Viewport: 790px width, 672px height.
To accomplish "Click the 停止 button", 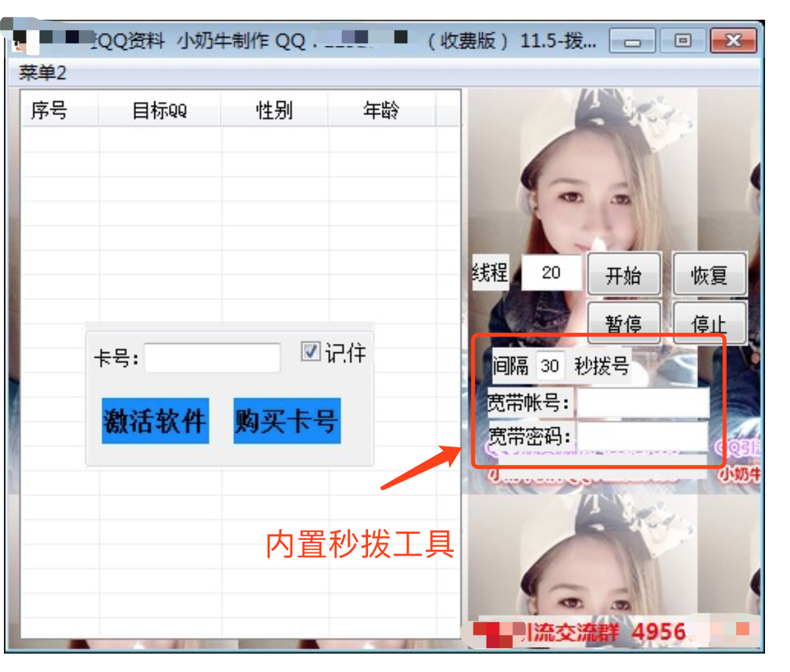I will pos(709,322).
